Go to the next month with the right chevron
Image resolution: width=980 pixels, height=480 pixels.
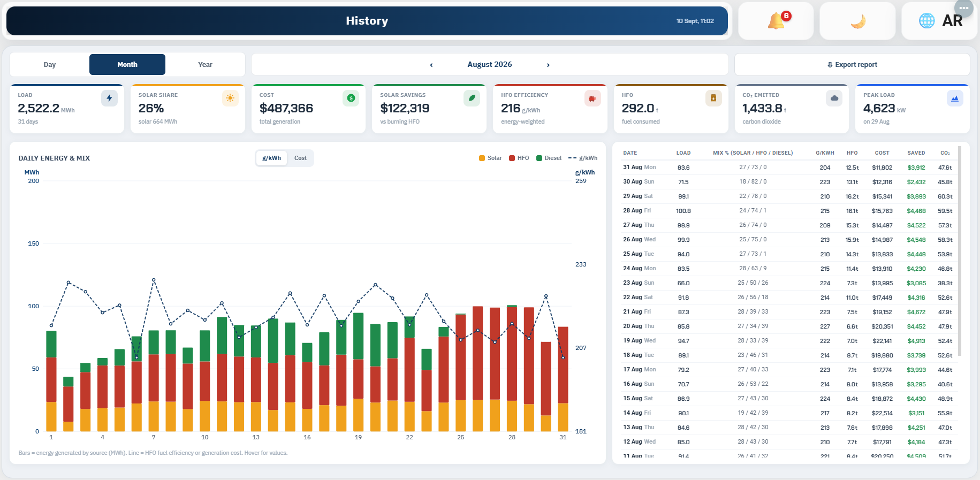(x=548, y=65)
